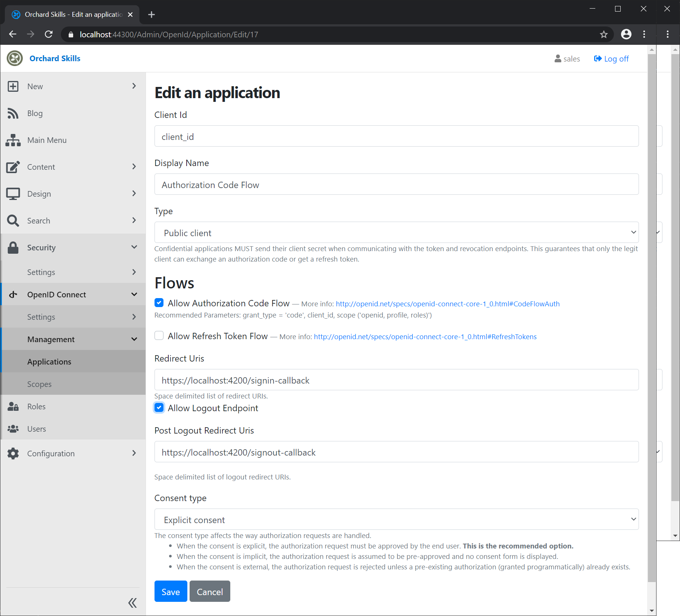Image resolution: width=680 pixels, height=616 pixels.
Task: Open the Type dropdown showing Public client
Action: pos(396,232)
